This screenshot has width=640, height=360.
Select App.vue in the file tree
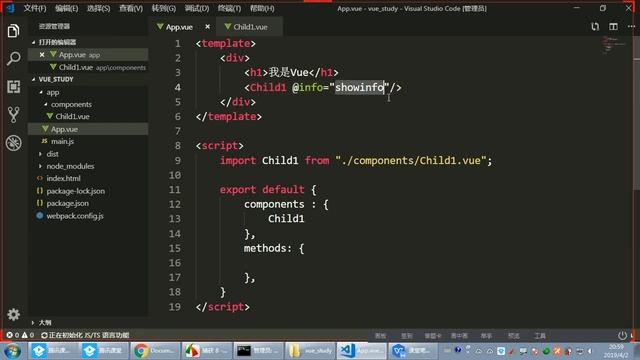coord(88,129)
